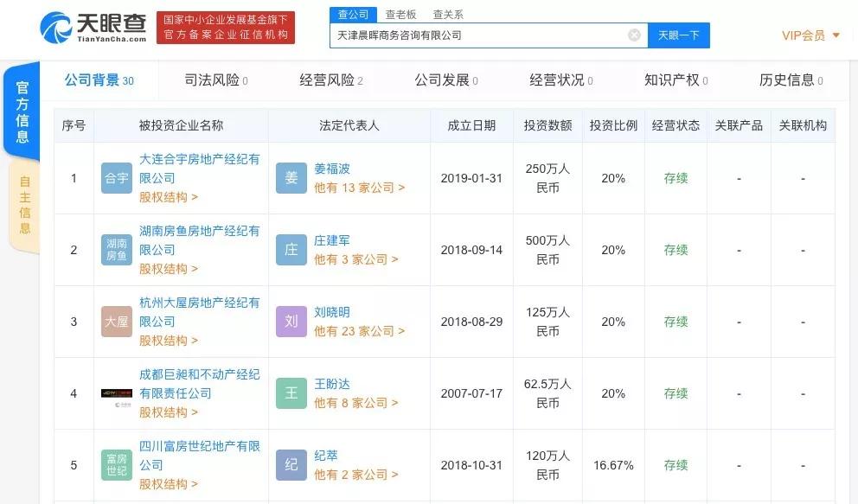This screenshot has height=504, width=858.
Task: Open 成都巨昶和不动产经纪有限责任公司 link
Action: (199, 384)
